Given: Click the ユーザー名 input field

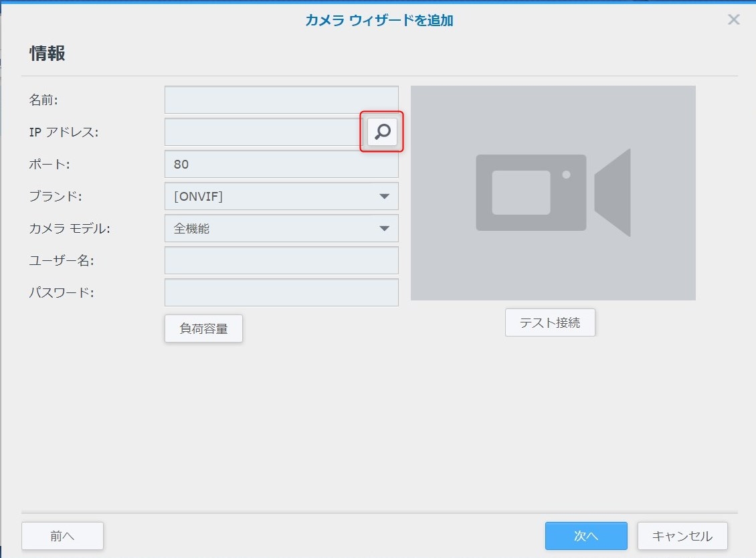Looking at the screenshot, I should 281,260.
